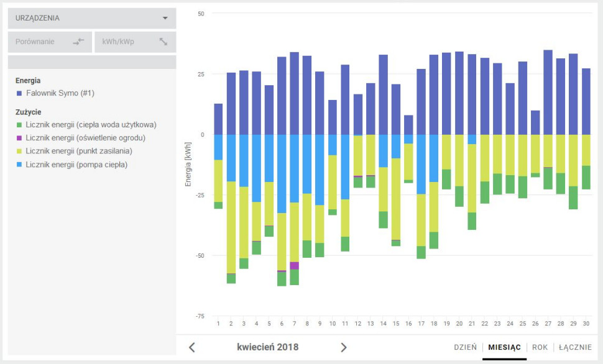The image size is (603, 364).
Task: Navigate to next month with right chevron
Action: (x=344, y=347)
